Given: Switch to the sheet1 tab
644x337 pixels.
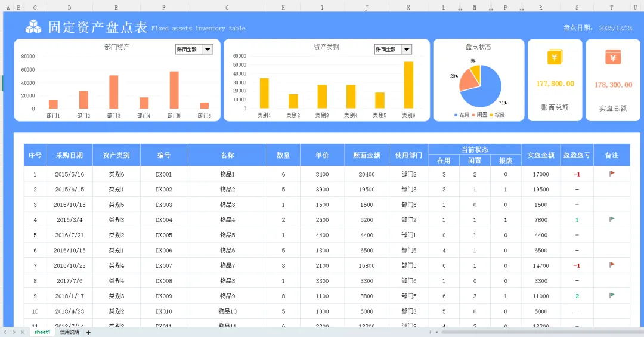Looking at the screenshot, I should (42, 332).
